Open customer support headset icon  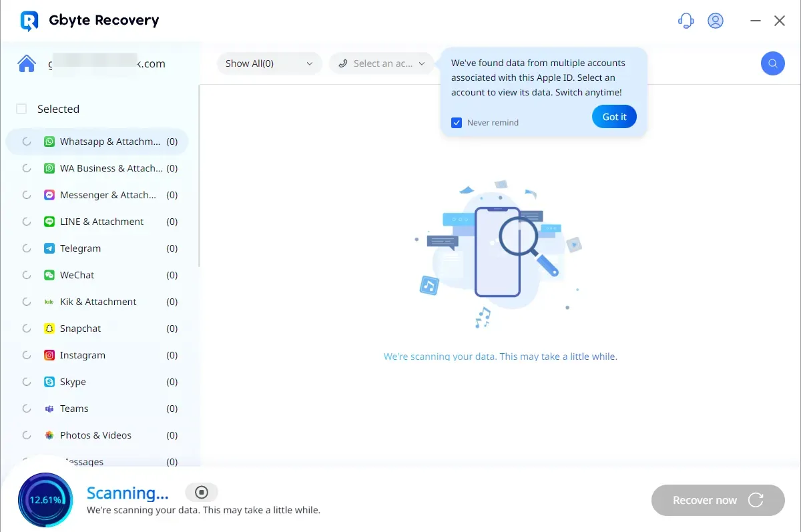click(686, 21)
